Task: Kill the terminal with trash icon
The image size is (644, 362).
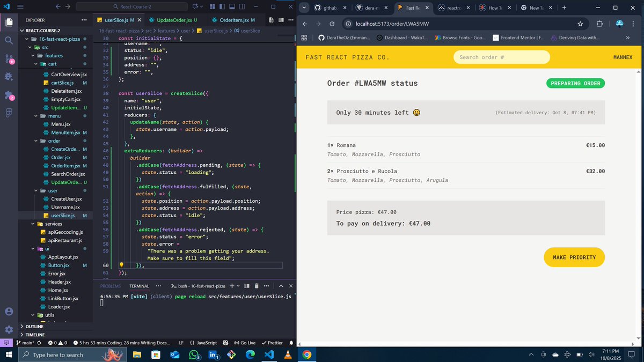Action: pyautogui.click(x=257, y=286)
